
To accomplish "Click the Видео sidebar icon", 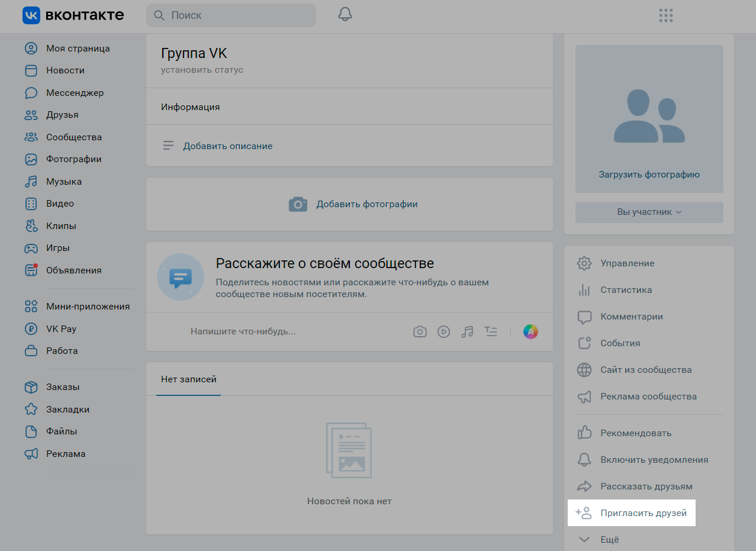I will (x=31, y=204).
